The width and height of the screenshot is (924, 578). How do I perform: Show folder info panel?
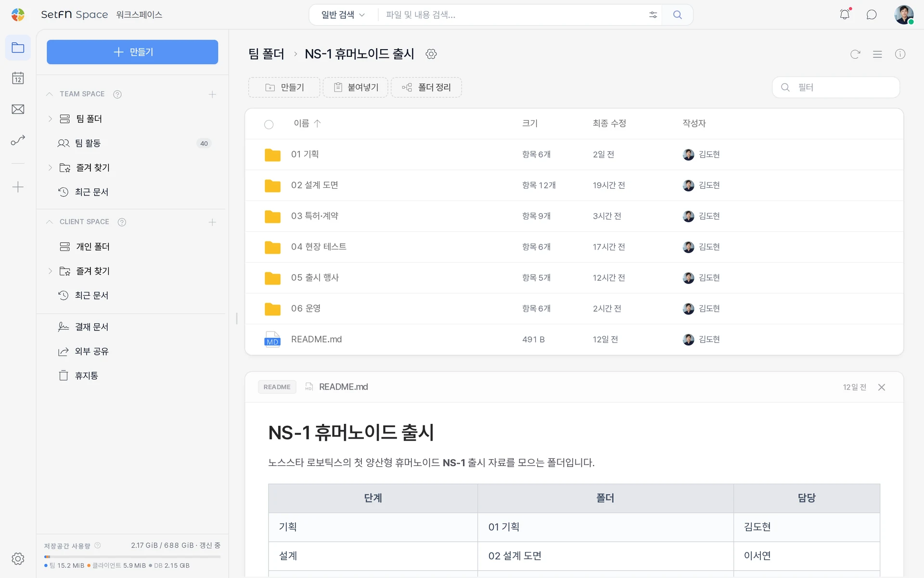click(x=900, y=54)
